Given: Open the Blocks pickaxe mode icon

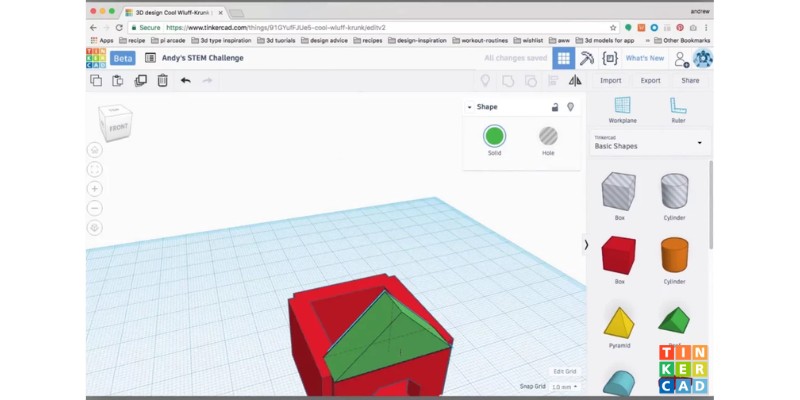Looking at the screenshot, I should point(587,58).
